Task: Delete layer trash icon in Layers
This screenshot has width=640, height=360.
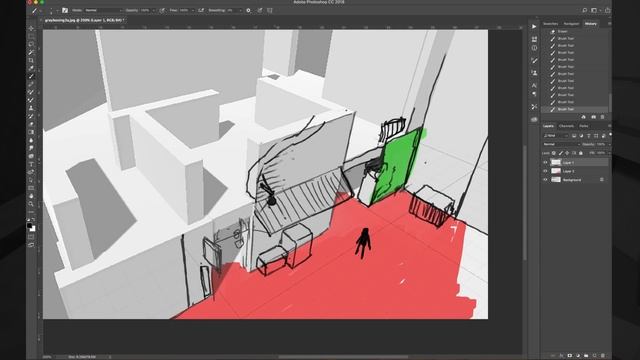Action: 603,356
